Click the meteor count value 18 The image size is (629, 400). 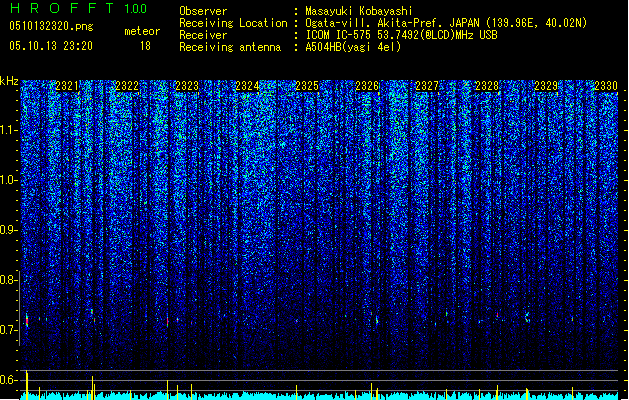coord(145,46)
